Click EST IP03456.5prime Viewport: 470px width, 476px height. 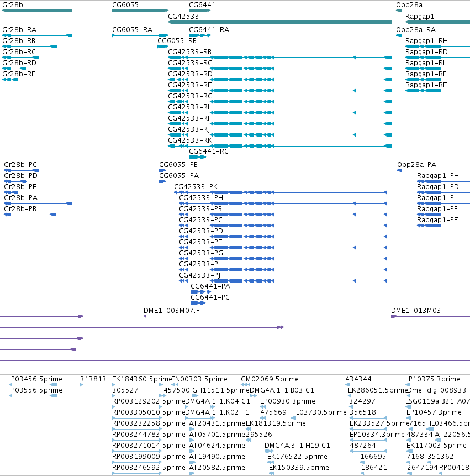coord(36,379)
